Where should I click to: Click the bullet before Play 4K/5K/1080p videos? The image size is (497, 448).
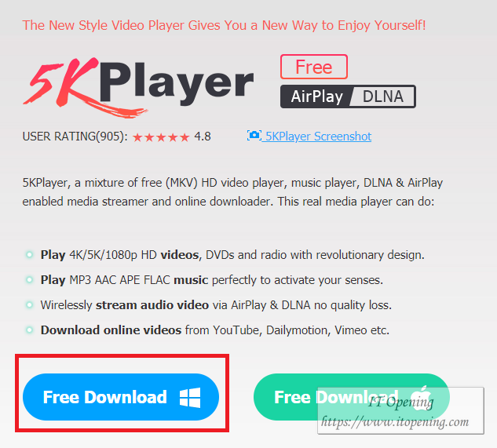click(29, 255)
